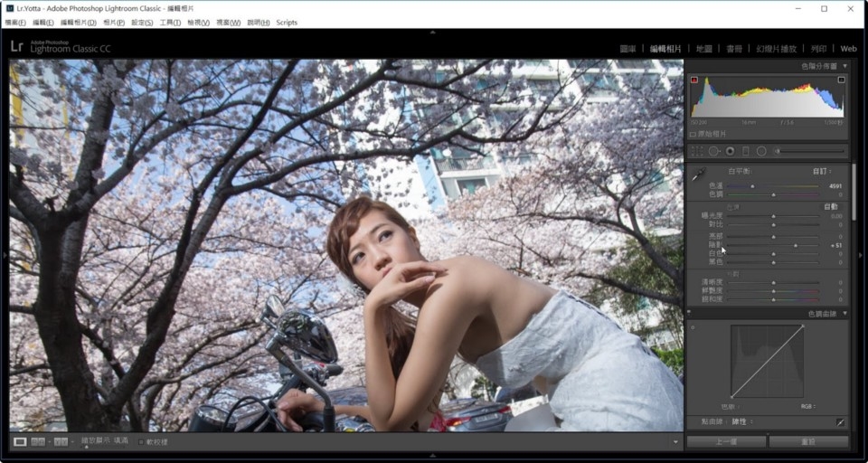This screenshot has height=463, width=868.
Task: Select the Crop Overlay tool
Action: tap(697, 151)
